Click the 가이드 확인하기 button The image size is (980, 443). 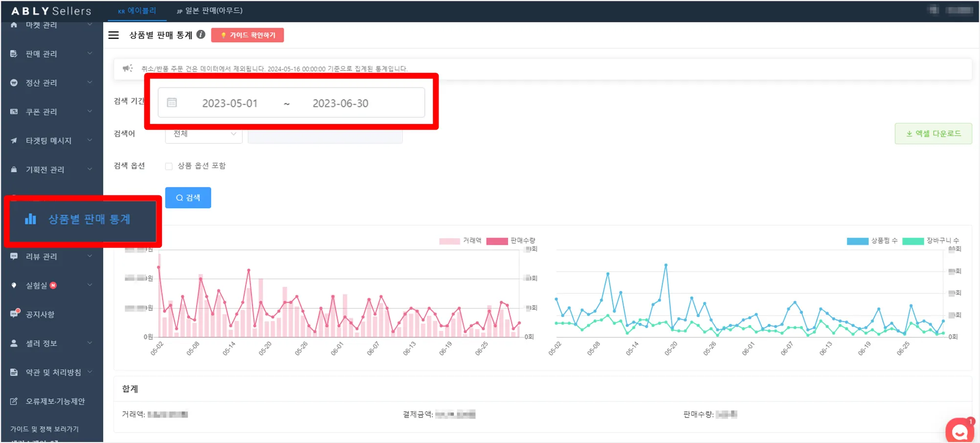pos(247,35)
